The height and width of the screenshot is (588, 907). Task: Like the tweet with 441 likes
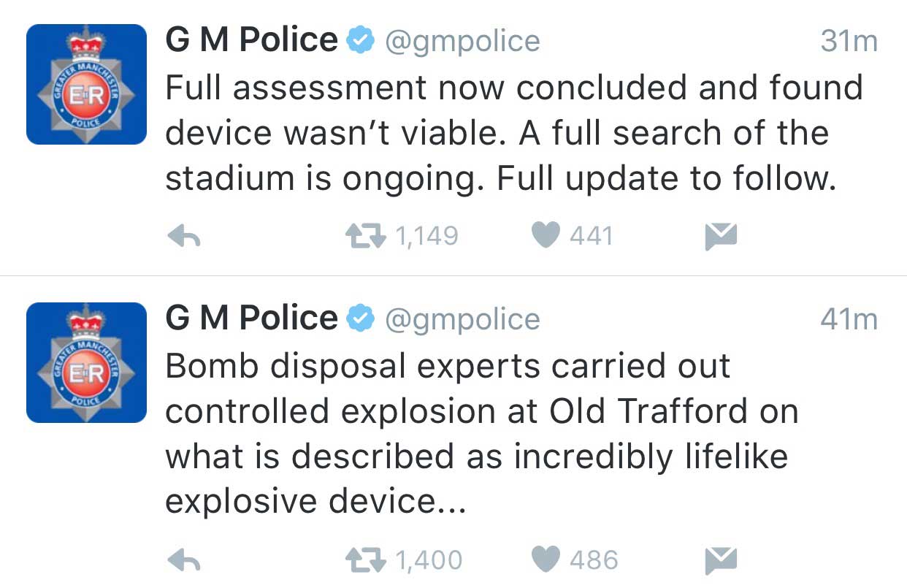pyautogui.click(x=546, y=235)
